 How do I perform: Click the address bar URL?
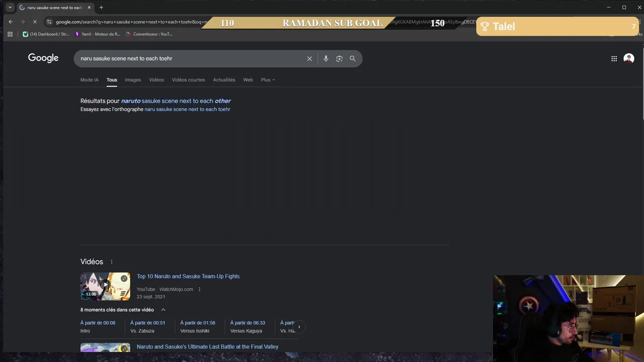(x=131, y=22)
